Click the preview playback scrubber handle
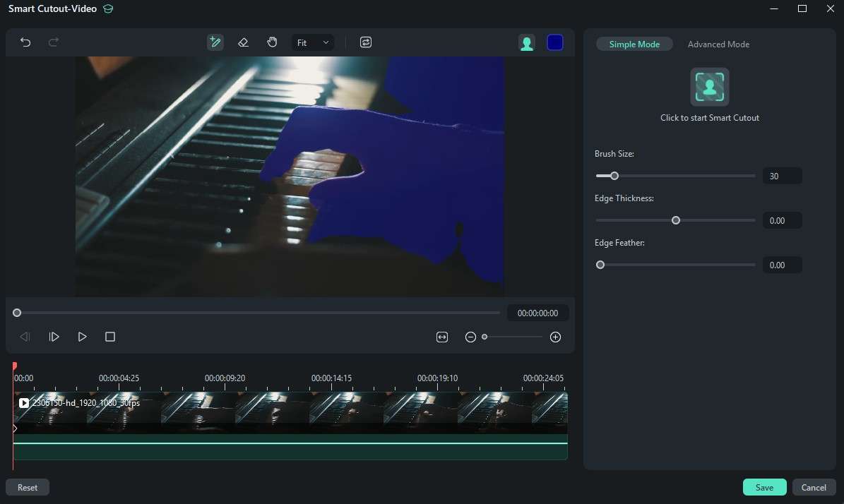This screenshot has width=844, height=504. (x=17, y=313)
